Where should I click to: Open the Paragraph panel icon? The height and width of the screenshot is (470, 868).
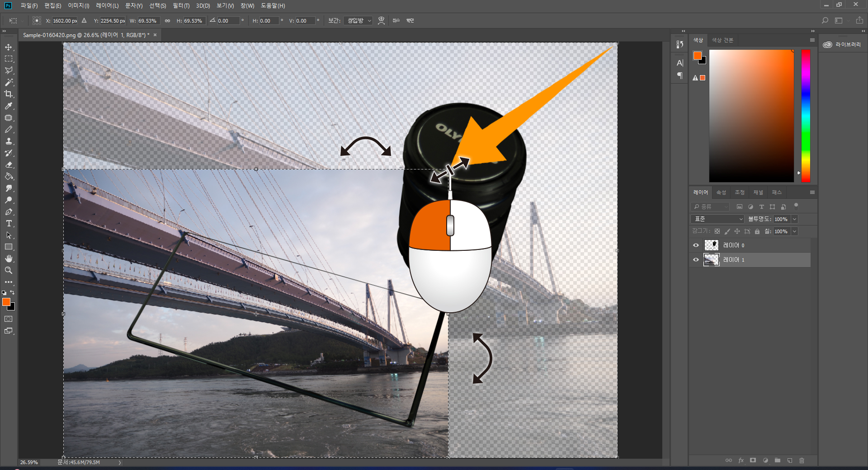point(679,75)
